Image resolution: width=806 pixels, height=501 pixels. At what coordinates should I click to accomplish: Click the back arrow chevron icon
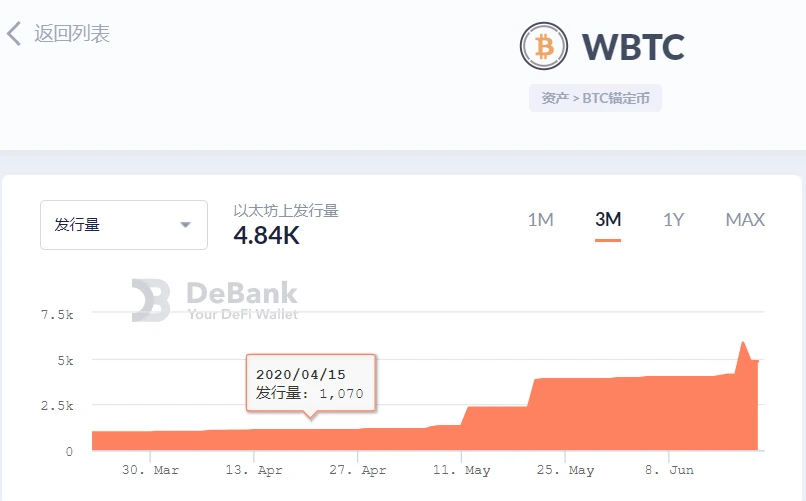14,34
